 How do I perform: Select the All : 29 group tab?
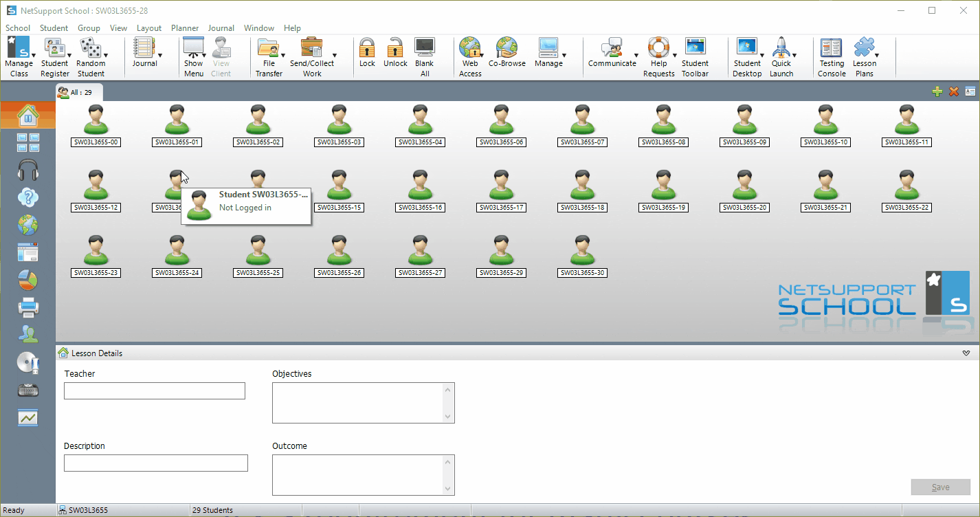point(79,92)
